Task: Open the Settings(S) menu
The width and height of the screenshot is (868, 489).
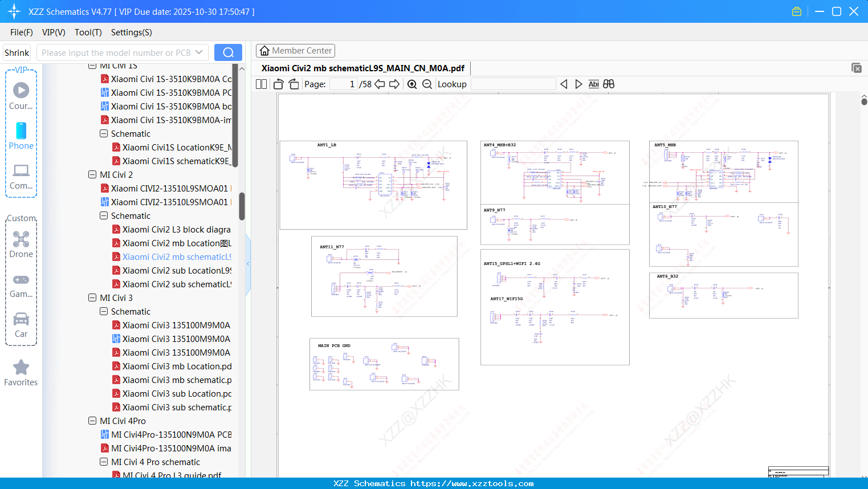Action: [x=132, y=32]
